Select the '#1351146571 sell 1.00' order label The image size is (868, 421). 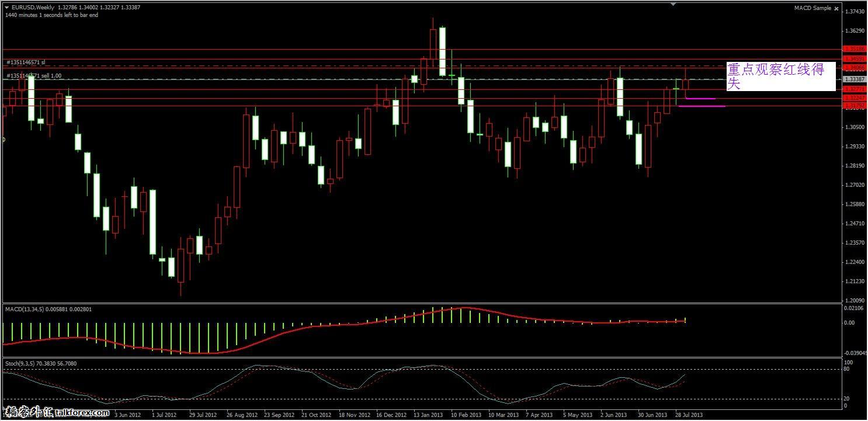(34, 76)
